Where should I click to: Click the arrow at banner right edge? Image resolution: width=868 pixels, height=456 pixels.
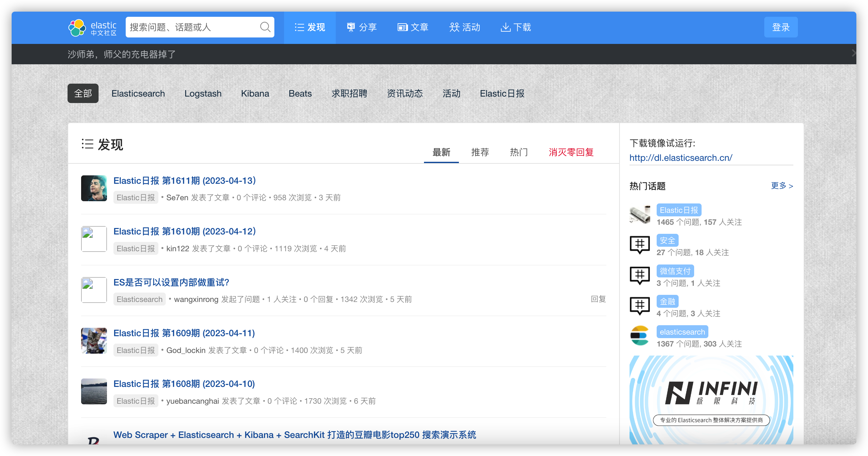point(853,53)
